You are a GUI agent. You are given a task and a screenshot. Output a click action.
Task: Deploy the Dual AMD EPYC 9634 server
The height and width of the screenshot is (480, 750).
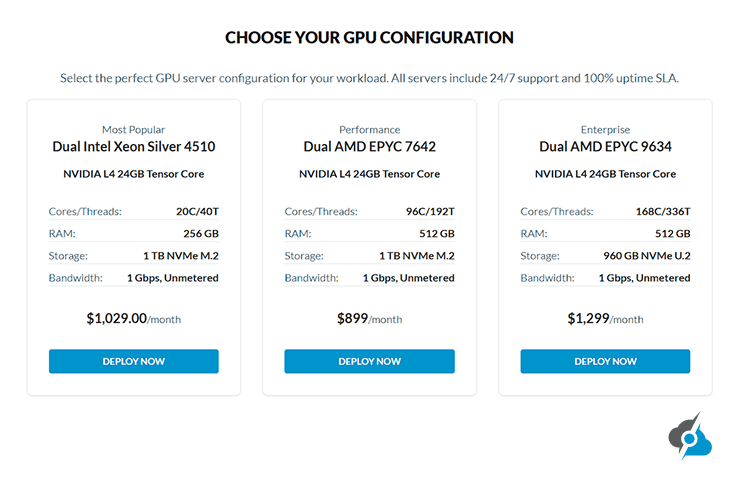605,361
